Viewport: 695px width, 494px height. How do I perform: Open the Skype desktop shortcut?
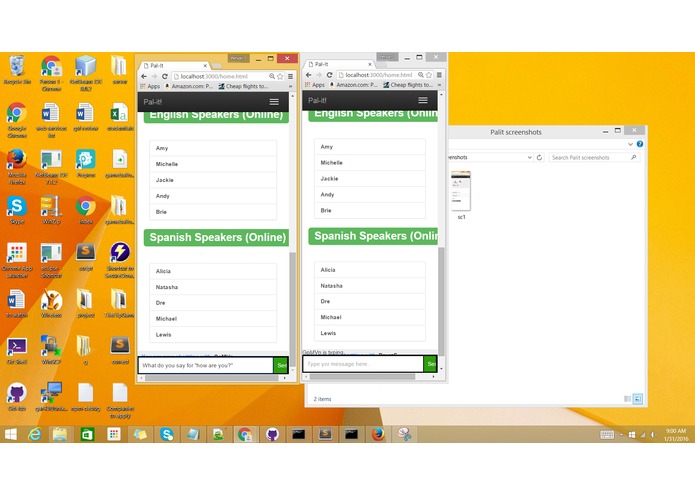click(17, 210)
